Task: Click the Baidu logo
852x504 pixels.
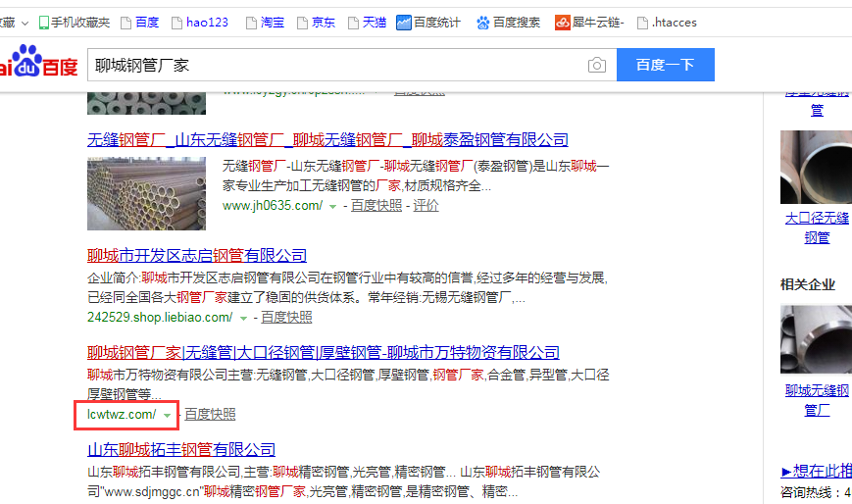Action: tap(38, 61)
